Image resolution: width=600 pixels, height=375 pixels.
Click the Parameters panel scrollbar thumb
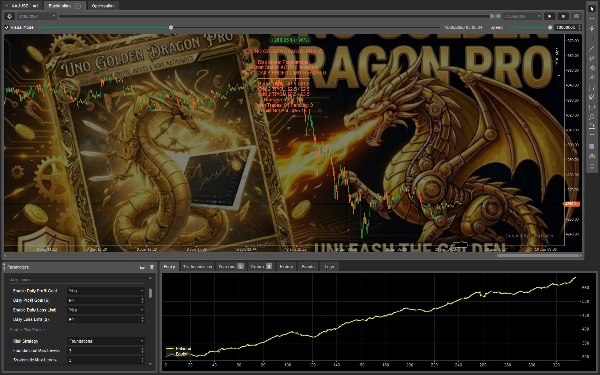pos(150,293)
